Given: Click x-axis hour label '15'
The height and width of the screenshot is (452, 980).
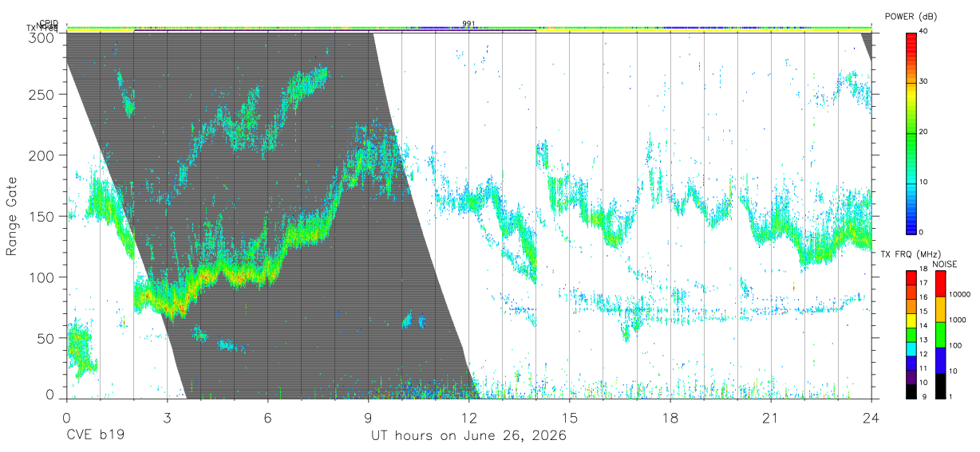Looking at the screenshot, I should [x=570, y=418].
